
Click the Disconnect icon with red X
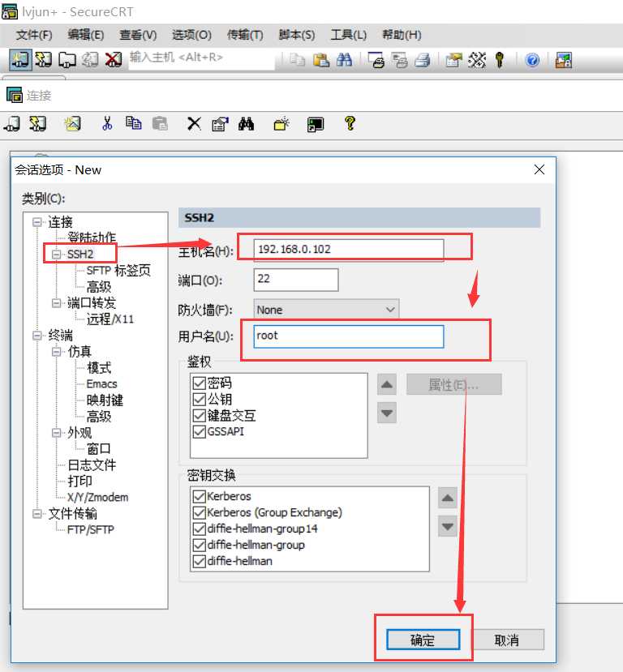tap(114, 60)
